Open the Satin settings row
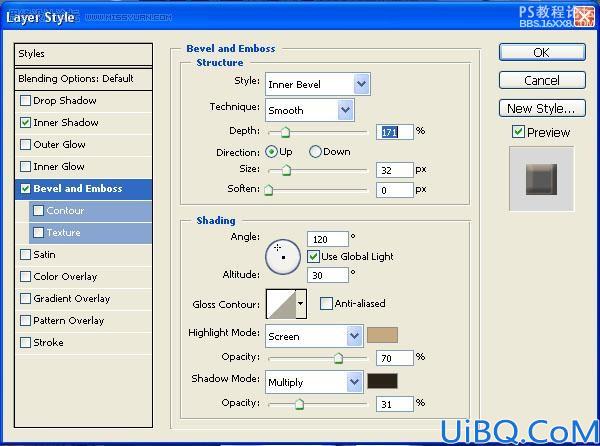 [83, 254]
